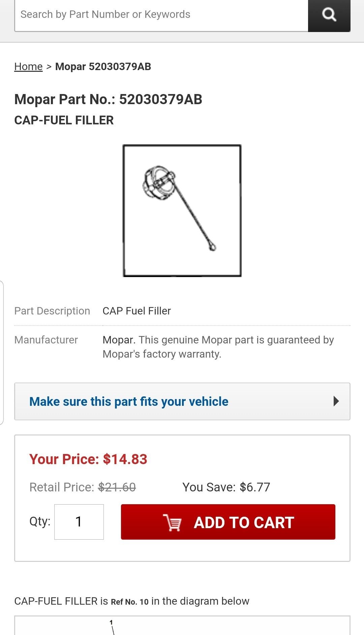Click the parts diagram below Ref No. text
Screen dimensions: 364x635
pos(182,626)
